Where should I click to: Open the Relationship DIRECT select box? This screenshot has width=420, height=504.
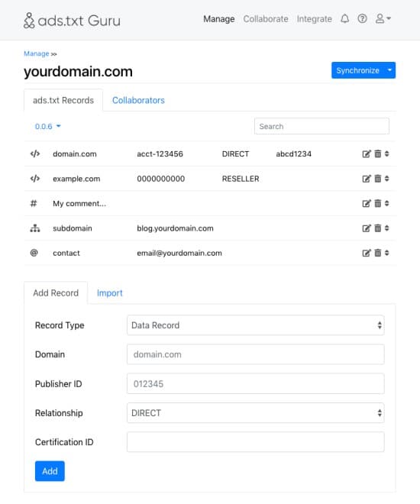tap(256, 412)
